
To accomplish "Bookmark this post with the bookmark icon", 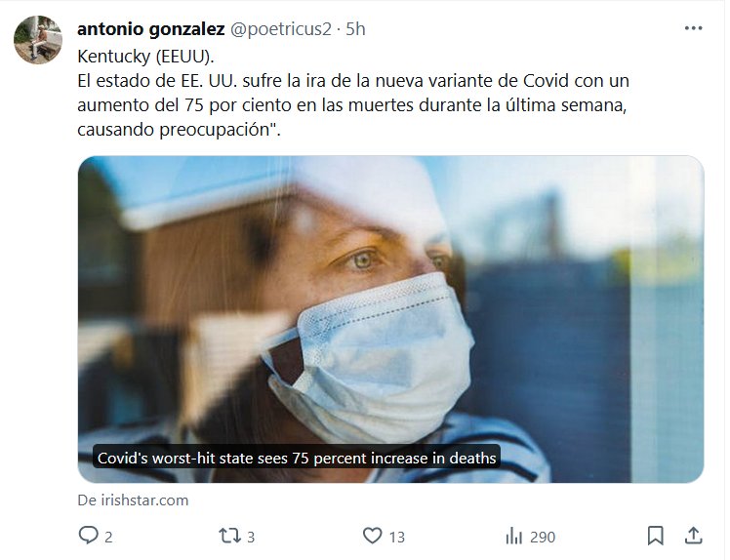I will (x=656, y=536).
